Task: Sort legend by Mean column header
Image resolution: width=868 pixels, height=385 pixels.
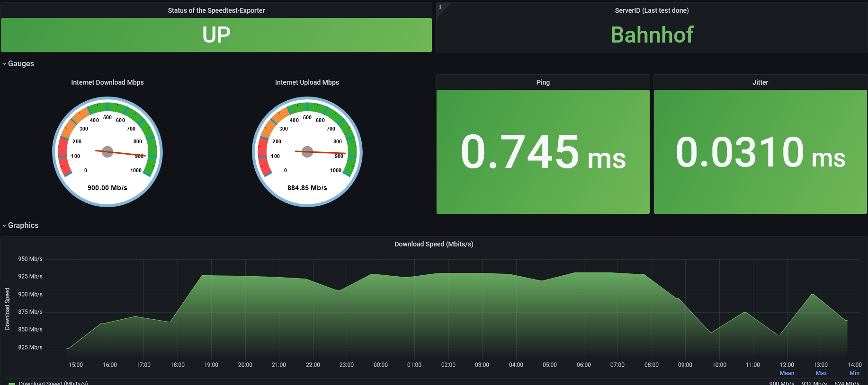Action: (787, 373)
